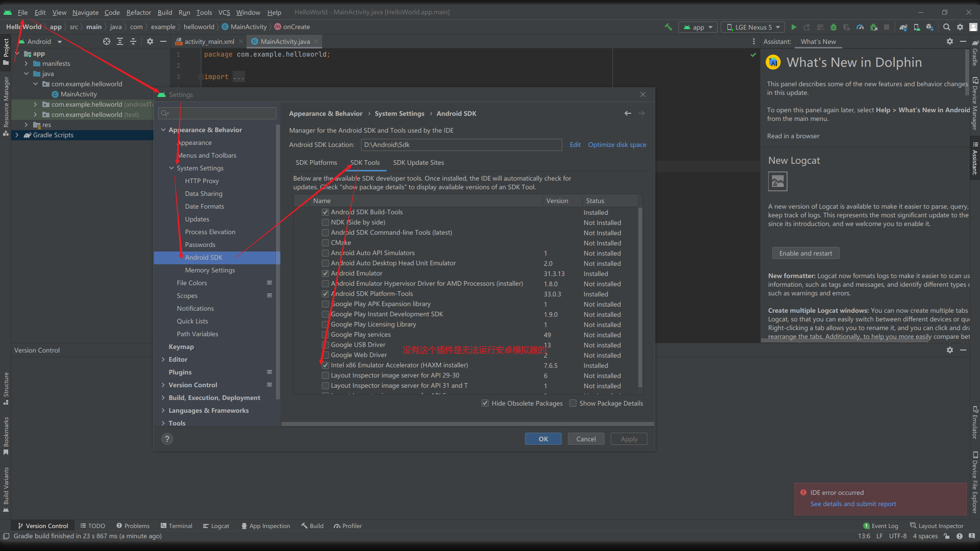Click the settings search input field
Image resolution: width=980 pixels, height=551 pixels.
tap(222, 113)
